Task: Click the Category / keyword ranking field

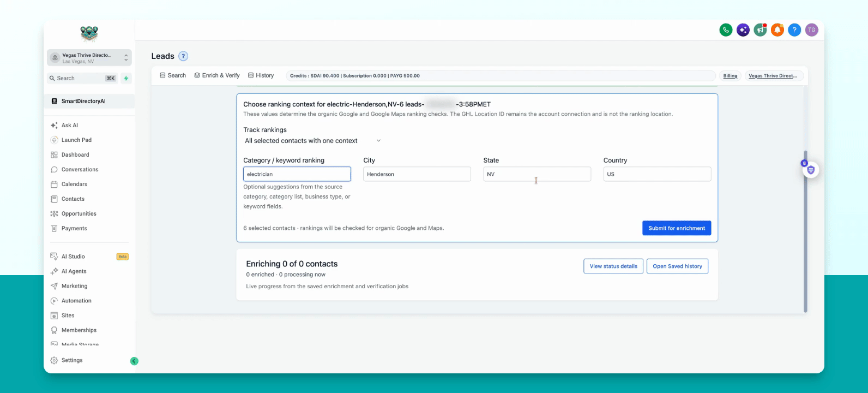Action: [x=297, y=174]
